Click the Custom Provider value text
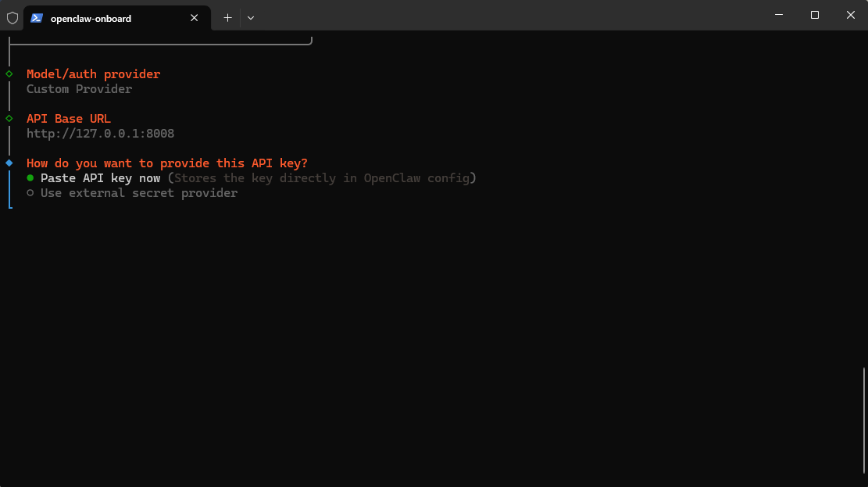This screenshot has height=487, width=868. [79, 89]
